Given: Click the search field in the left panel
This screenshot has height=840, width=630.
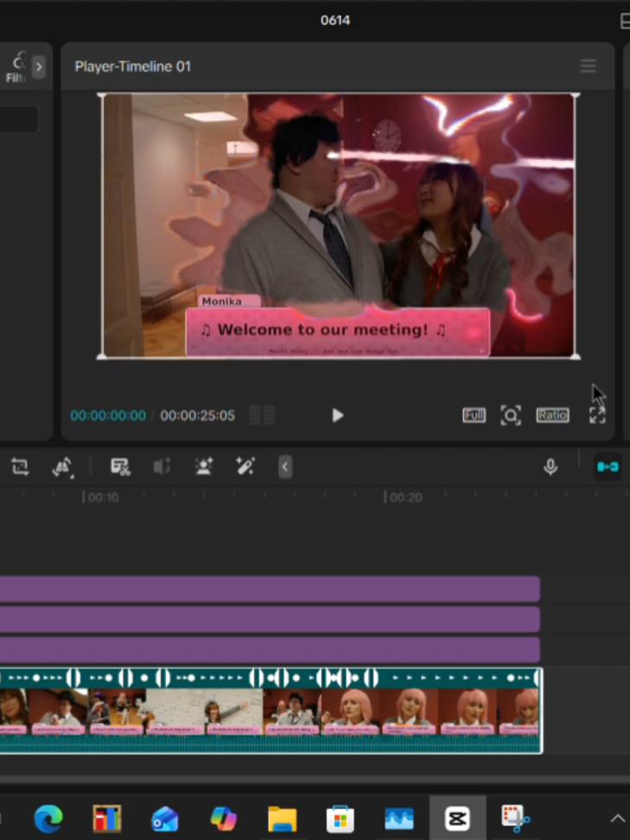Looking at the screenshot, I should (18, 119).
